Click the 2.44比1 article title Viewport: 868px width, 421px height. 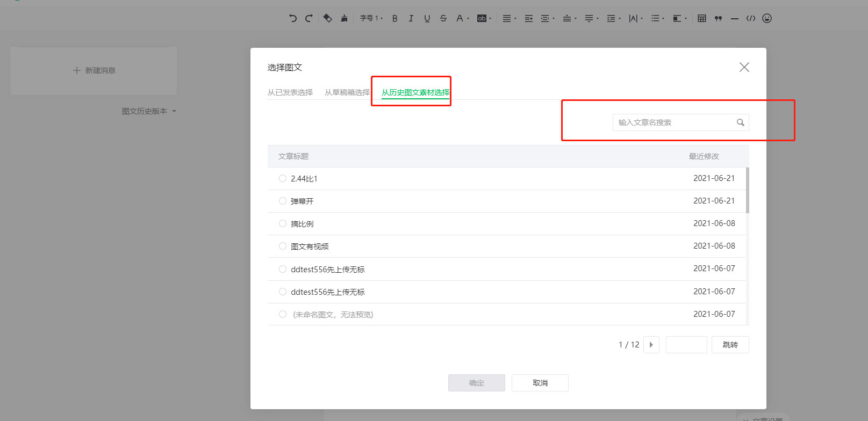[x=304, y=178]
